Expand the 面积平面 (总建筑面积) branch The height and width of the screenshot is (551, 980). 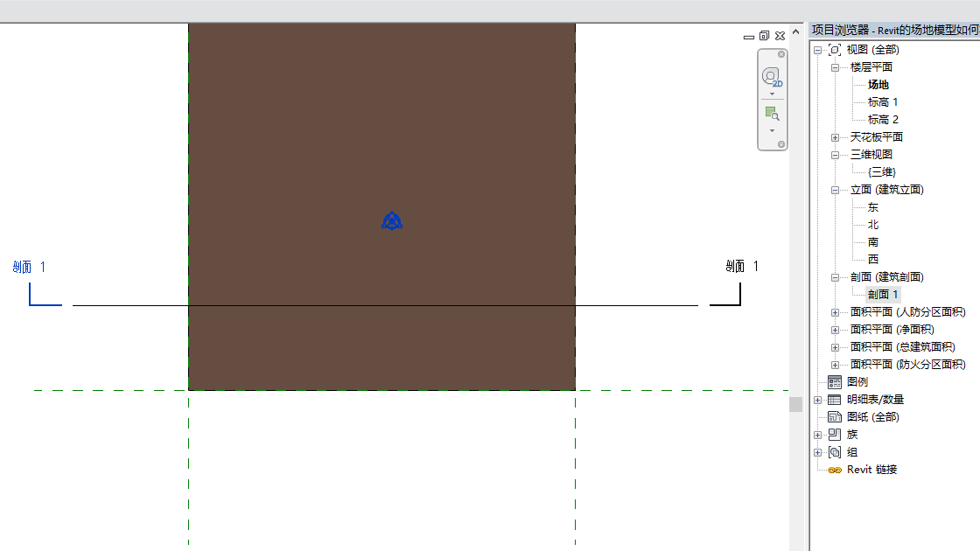pyautogui.click(x=835, y=347)
